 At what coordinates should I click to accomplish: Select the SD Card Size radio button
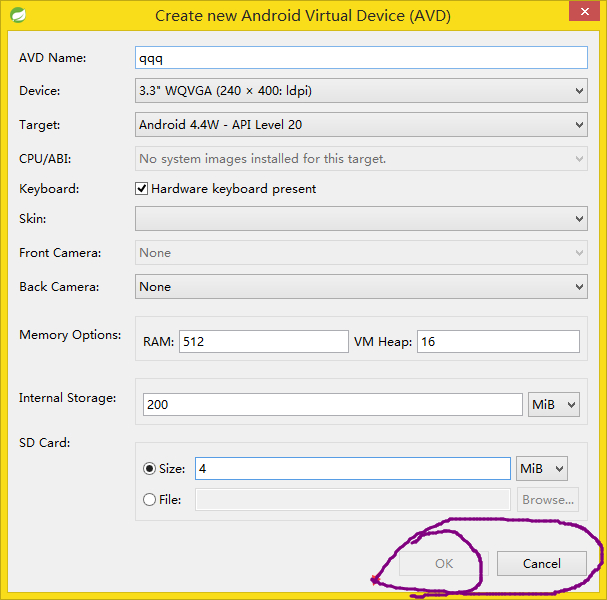click(x=149, y=469)
